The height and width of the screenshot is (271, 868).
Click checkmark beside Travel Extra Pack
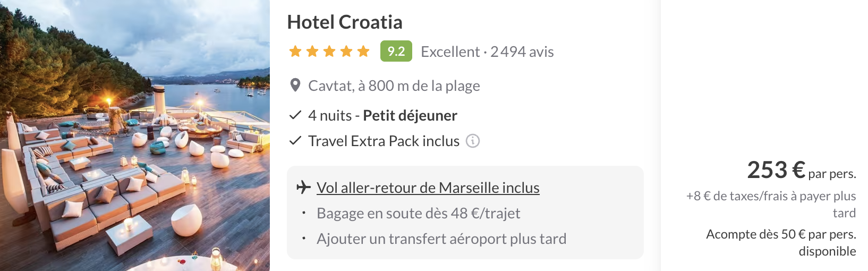pyautogui.click(x=295, y=141)
